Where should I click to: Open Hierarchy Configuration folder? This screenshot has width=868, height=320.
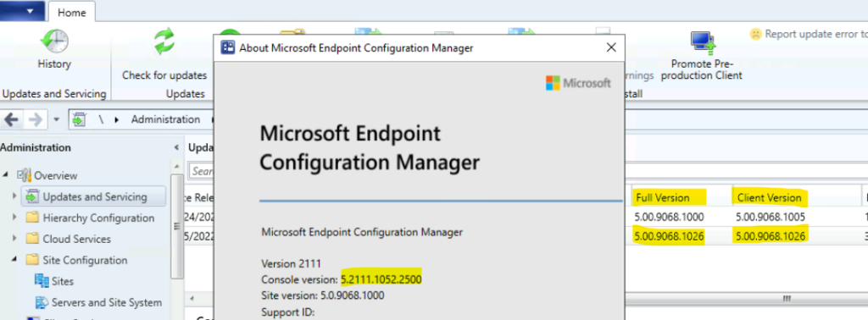point(98,218)
